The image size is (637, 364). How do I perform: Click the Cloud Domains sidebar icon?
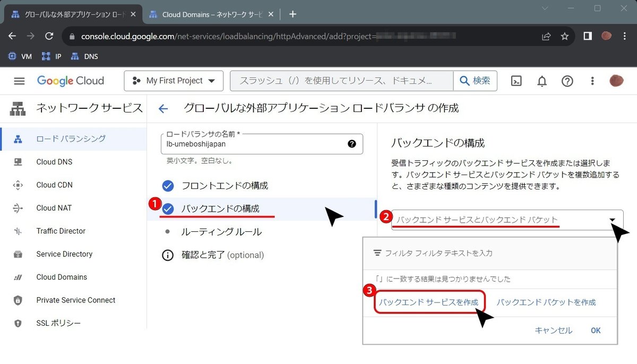18,277
